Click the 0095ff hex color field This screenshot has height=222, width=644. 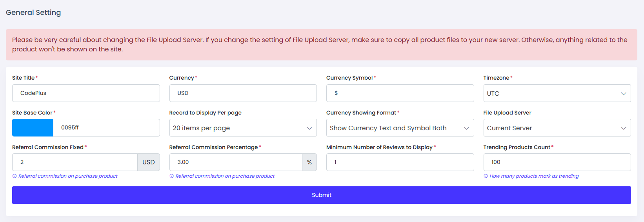[x=106, y=128]
